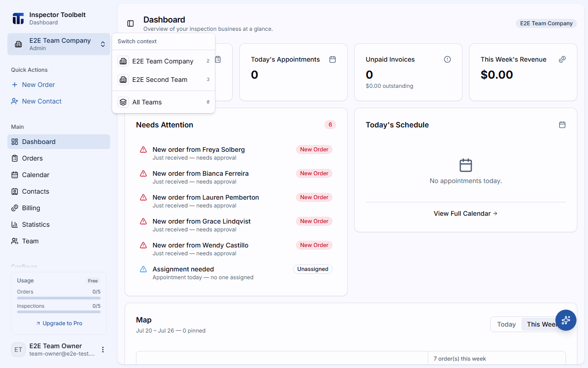Click the warning icon beside Bianca Ferreira

143,173
